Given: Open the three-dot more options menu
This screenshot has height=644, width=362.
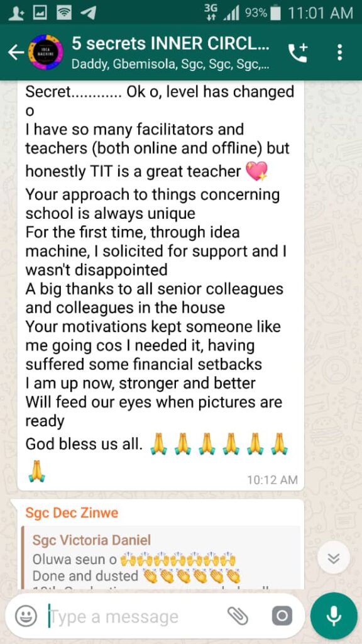Looking at the screenshot, I should coord(339,53).
